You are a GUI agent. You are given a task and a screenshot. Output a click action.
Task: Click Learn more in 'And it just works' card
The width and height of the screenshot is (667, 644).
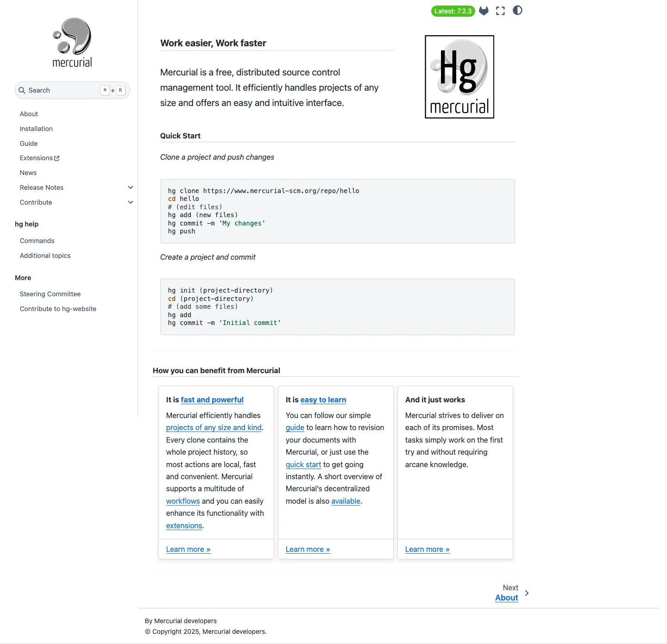point(428,549)
